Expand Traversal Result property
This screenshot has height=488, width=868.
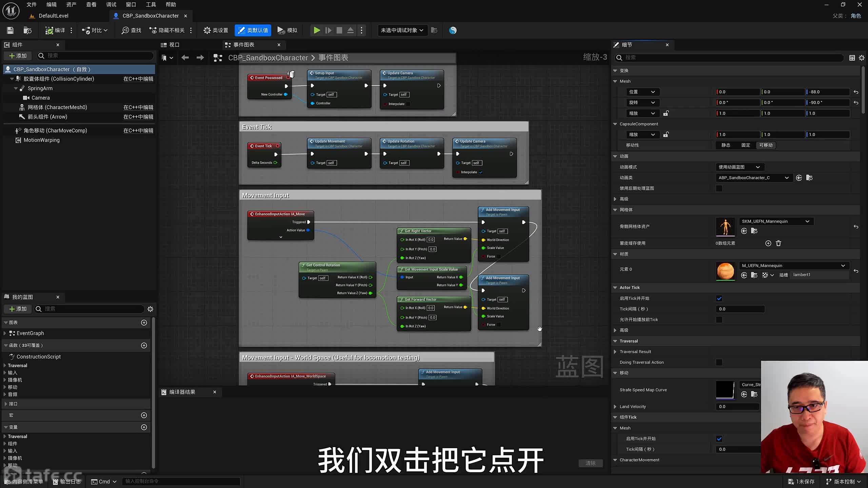click(x=615, y=352)
